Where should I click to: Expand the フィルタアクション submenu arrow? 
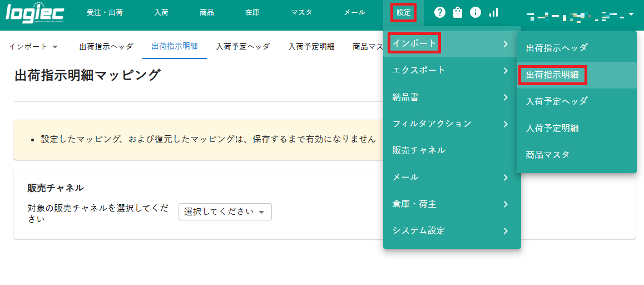click(506, 124)
